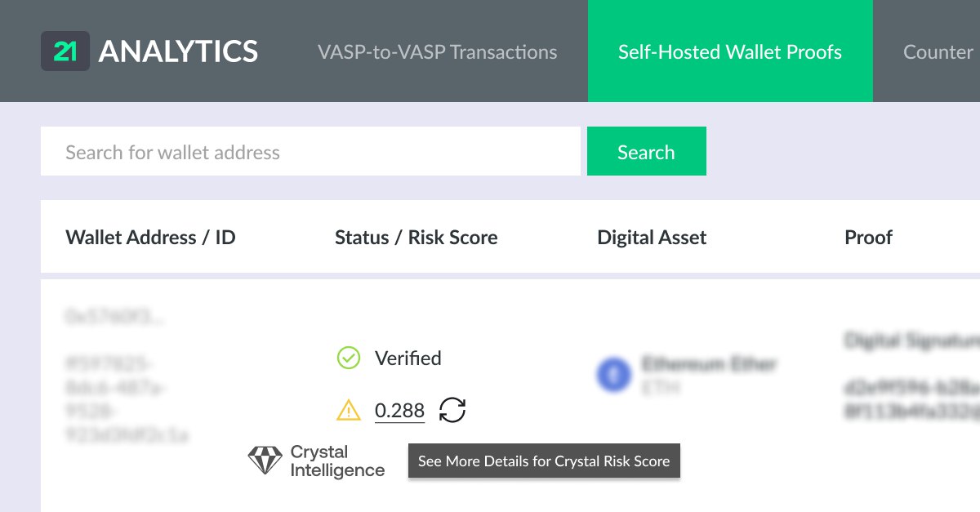Select the risk score underline indicator

[x=399, y=422]
